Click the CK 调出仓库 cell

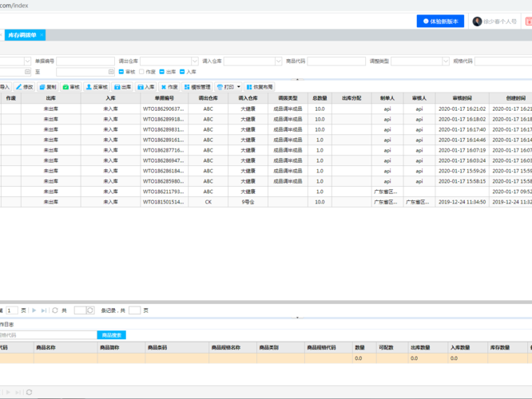[x=208, y=202]
